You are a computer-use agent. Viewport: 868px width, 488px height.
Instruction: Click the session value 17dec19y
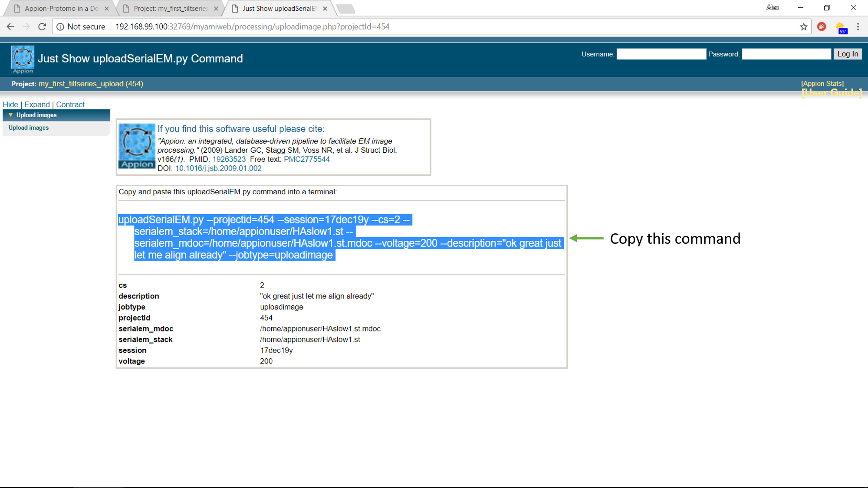coord(276,350)
